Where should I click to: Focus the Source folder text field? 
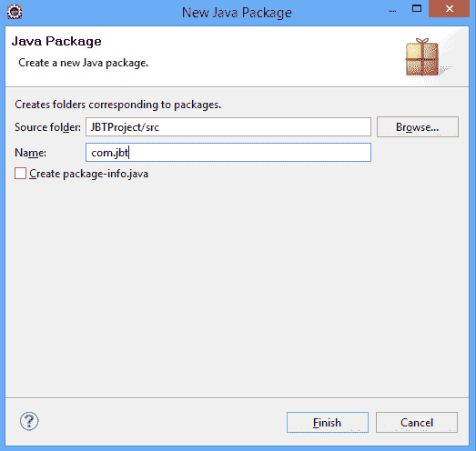point(228,126)
